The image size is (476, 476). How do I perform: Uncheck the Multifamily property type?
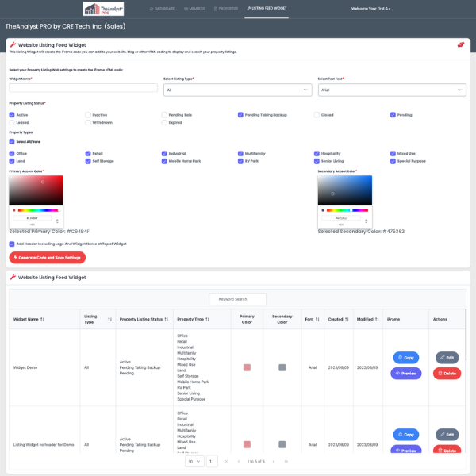240,153
